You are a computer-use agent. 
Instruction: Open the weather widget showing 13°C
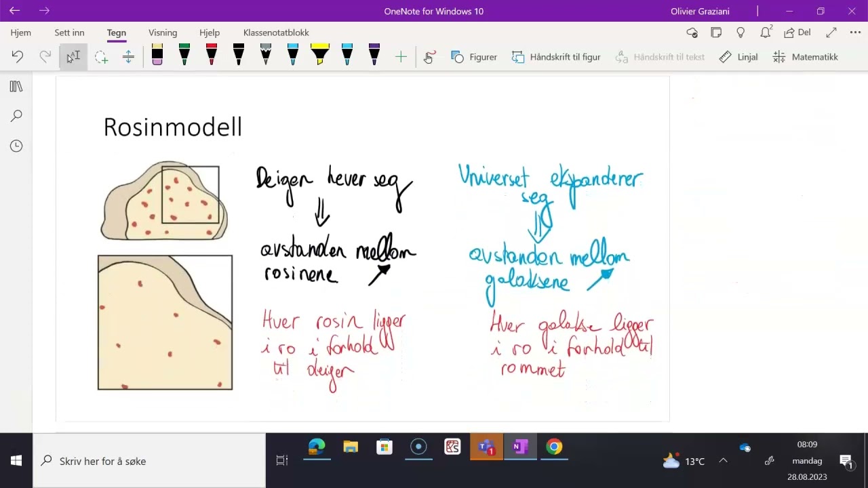coord(684,461)
